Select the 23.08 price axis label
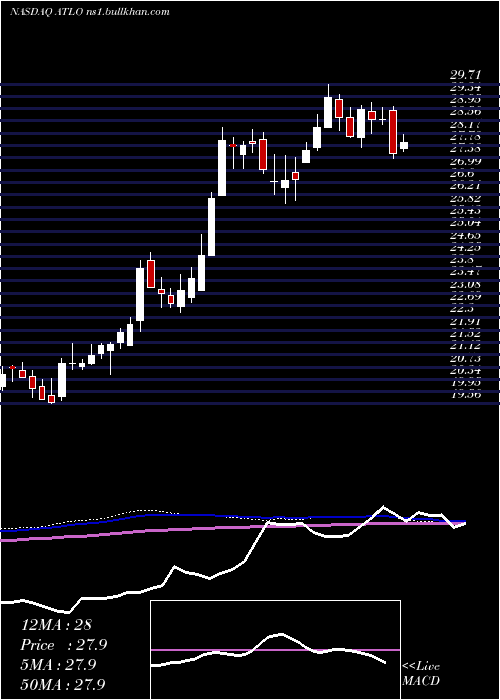Image resolution: width=500 pixels, height=700 pixels. (465, 284)
